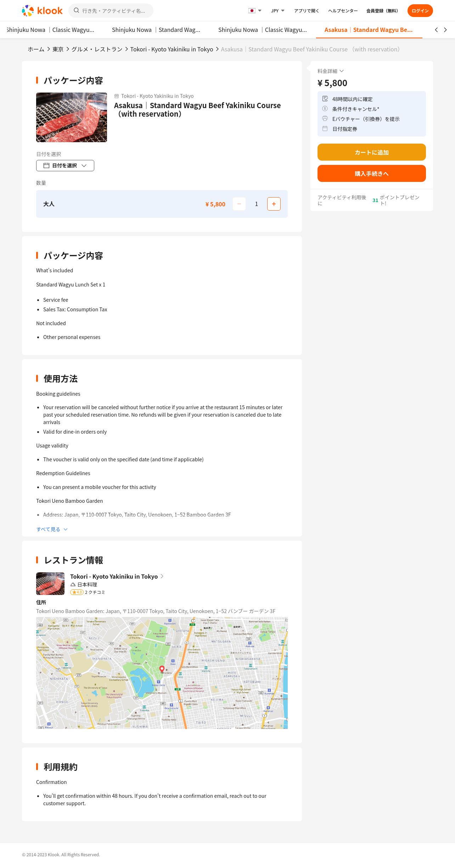
Task: Click 購入手続きへ button
Action: 372,173
